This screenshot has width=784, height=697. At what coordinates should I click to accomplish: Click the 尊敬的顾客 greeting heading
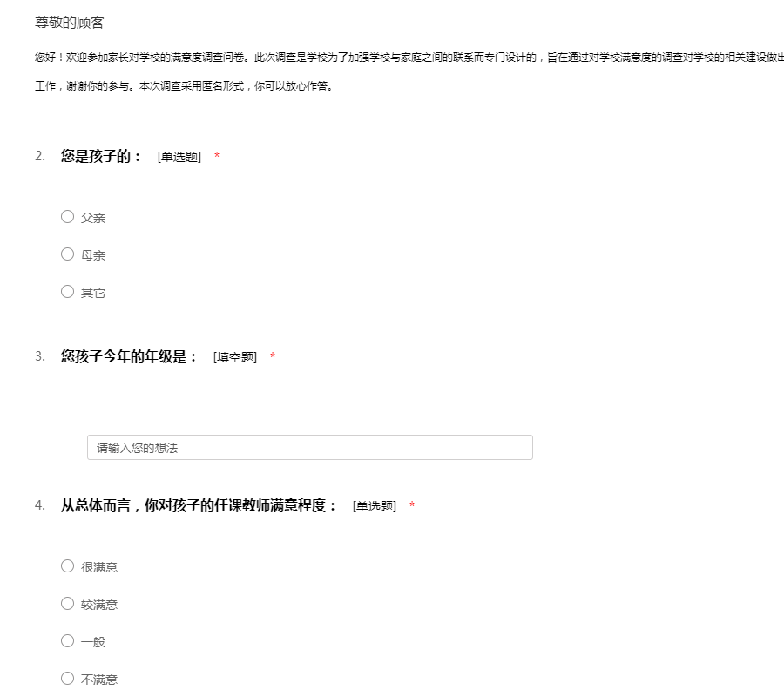(x=70, y=23)
